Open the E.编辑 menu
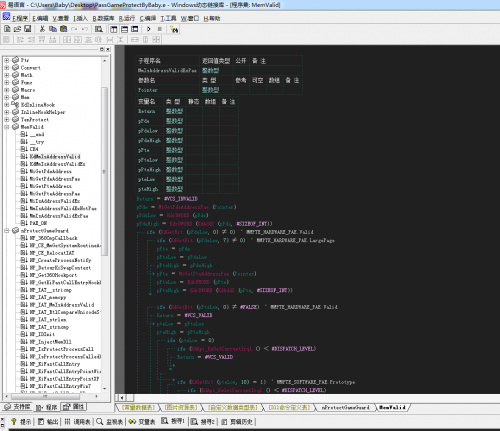Screen dimensions: 500x431 point(40,18)
